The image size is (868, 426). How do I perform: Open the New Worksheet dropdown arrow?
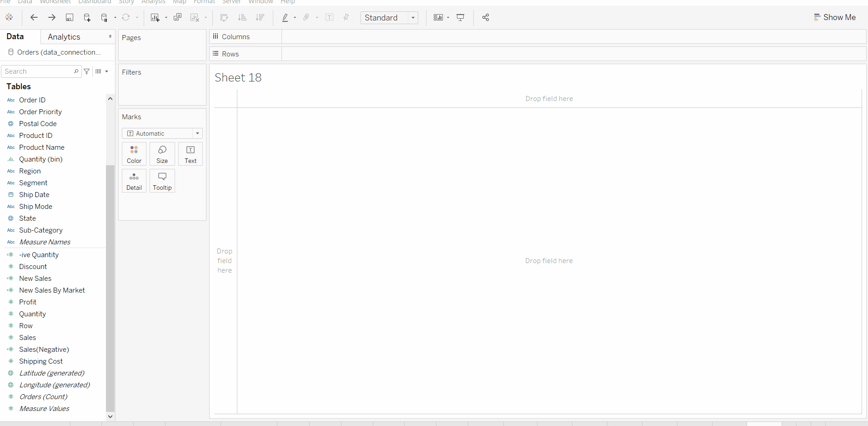pos(166,18)
